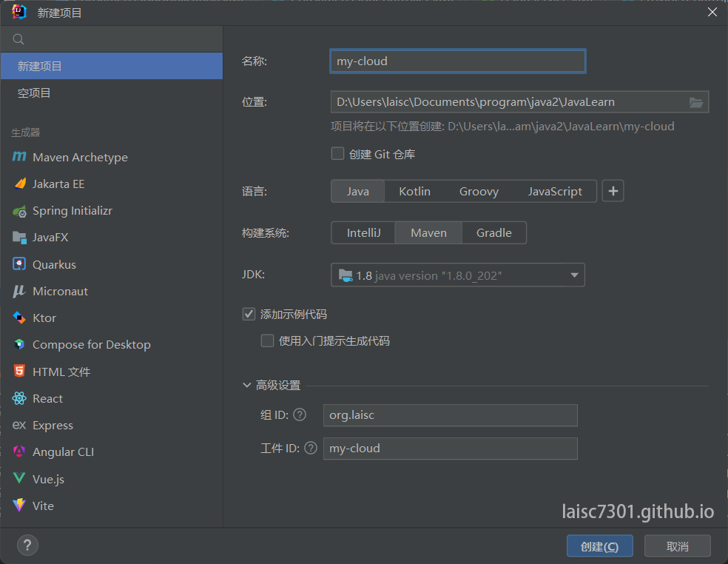Browse location using the folder icon
Screen dimensions: 728x564
click(x=695, y=102)
